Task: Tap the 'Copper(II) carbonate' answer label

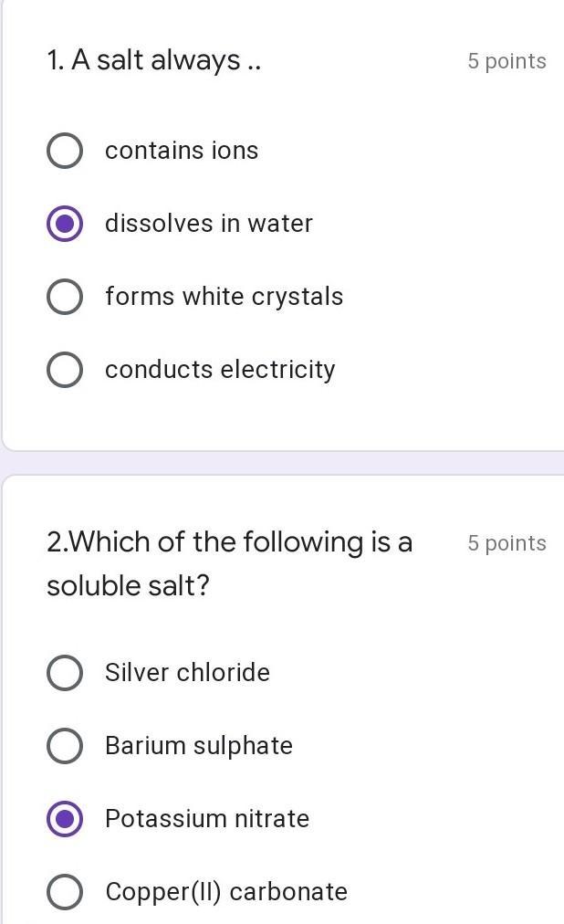Action: click(226, 892)
